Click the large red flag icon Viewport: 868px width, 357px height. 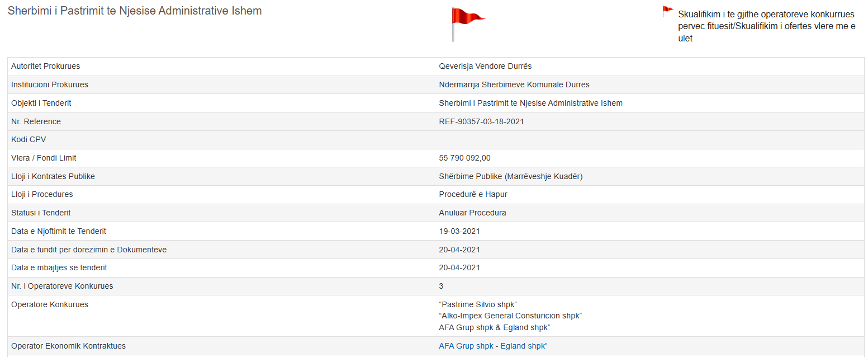click(x=467, y=22)
